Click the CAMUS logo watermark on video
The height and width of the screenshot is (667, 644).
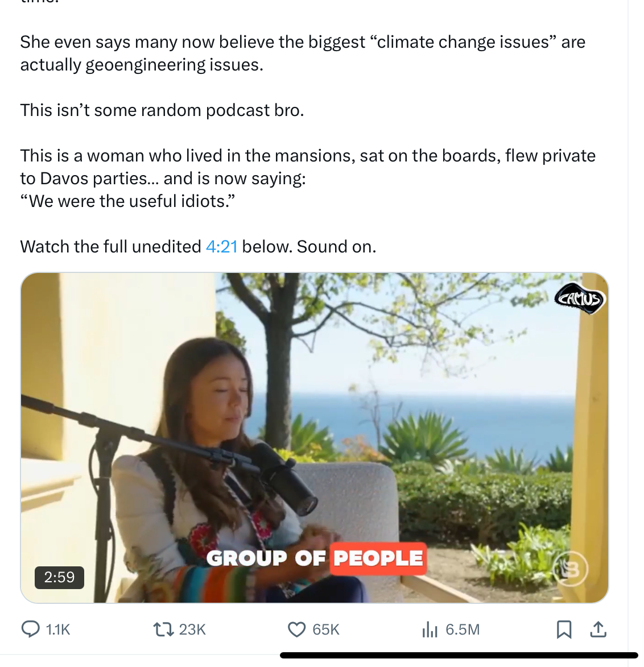[579, 299]
